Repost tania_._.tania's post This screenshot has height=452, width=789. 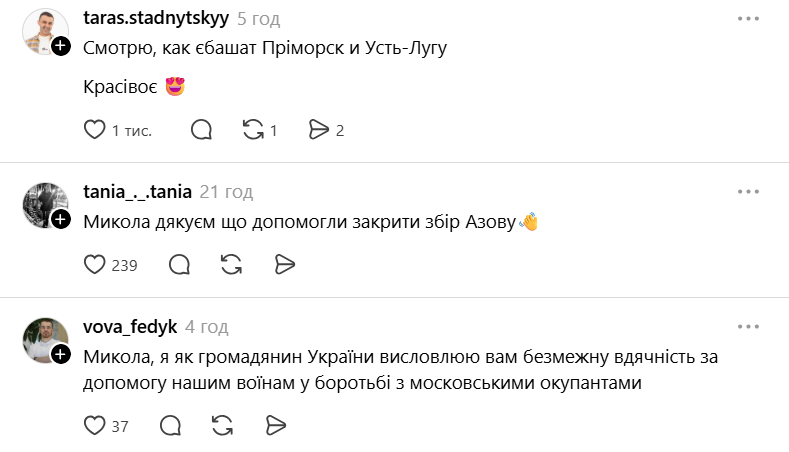click(x=231, y=265)
